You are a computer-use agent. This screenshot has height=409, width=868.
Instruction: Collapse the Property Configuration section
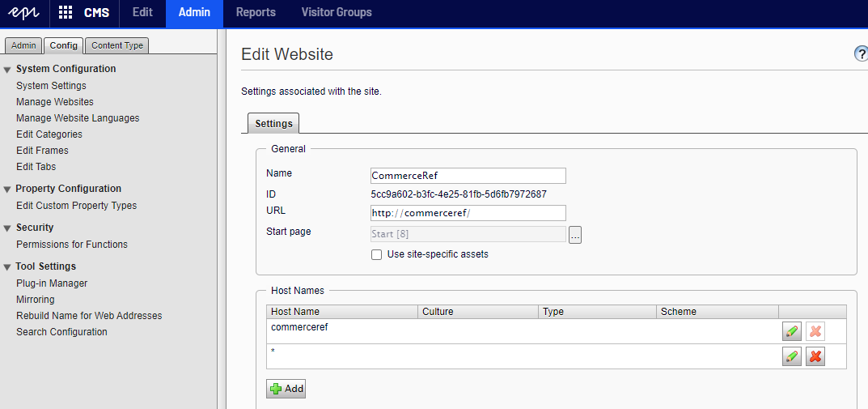tap(7, 190)
